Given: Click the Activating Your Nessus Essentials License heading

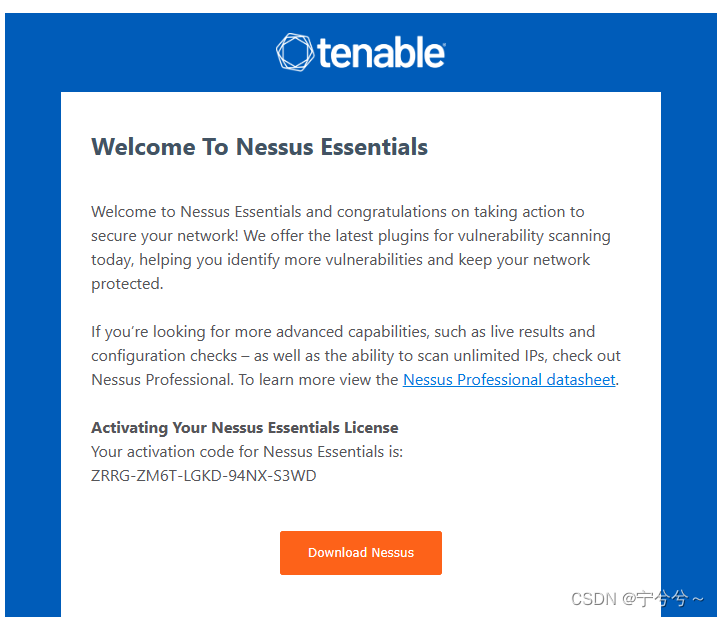Looking at the screenshot, I should [245, 427].
